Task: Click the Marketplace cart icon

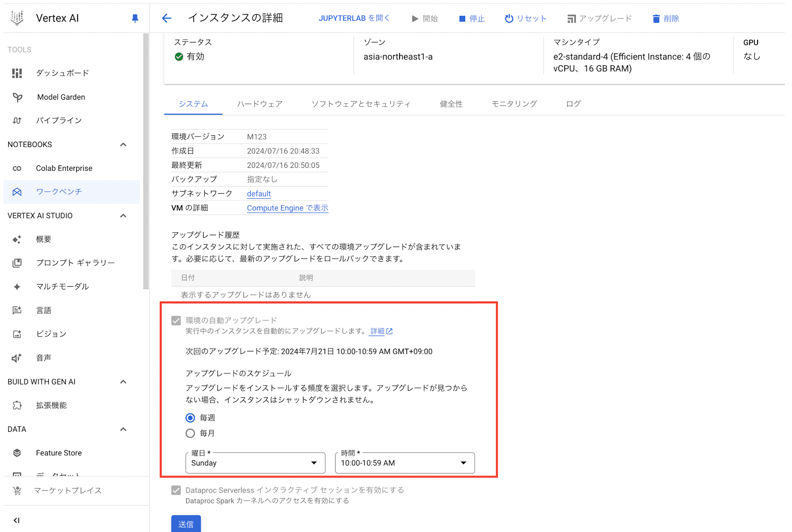Action: 17,490
